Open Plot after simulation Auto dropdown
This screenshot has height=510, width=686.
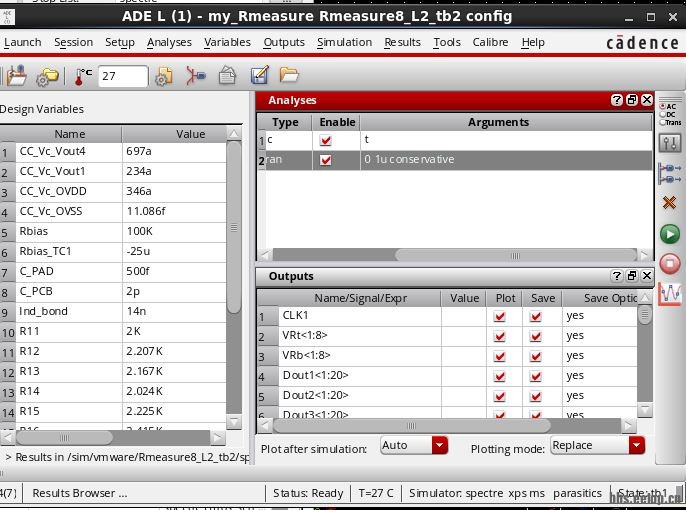[x=414, y=445]
